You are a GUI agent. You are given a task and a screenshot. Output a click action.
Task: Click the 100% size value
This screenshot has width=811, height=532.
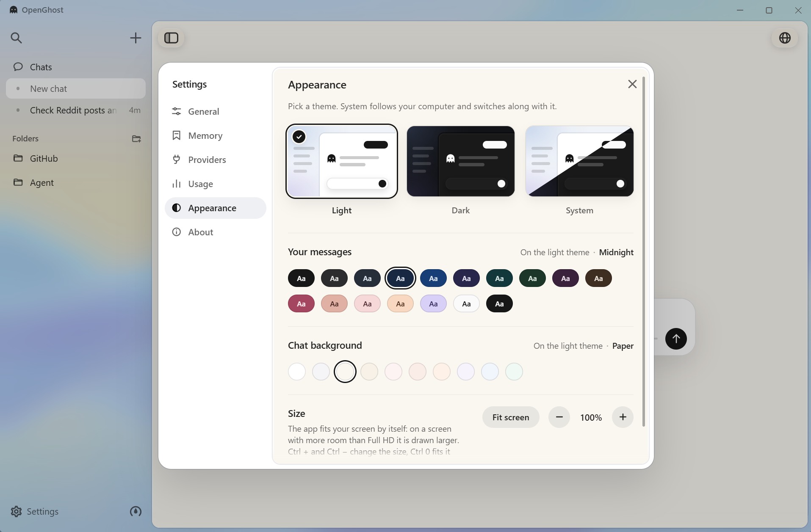pyautogui.click(x=591, y=418)
